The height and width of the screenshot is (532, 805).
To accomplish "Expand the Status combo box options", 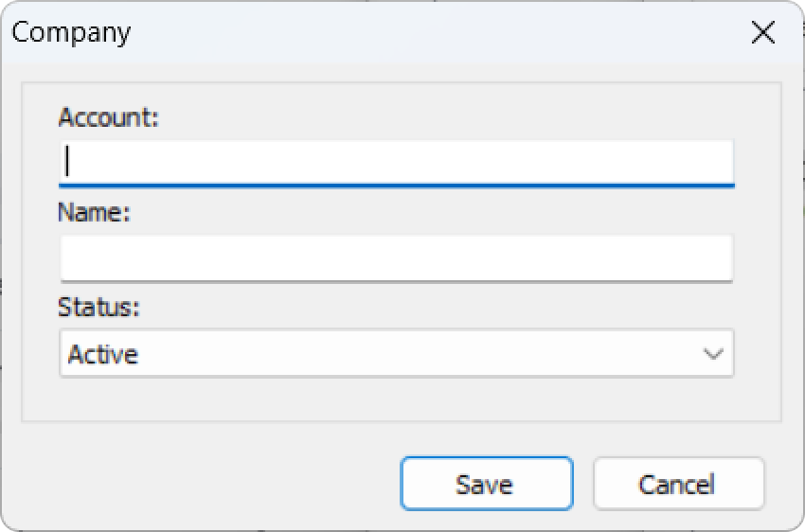I will tap(396, 354).
